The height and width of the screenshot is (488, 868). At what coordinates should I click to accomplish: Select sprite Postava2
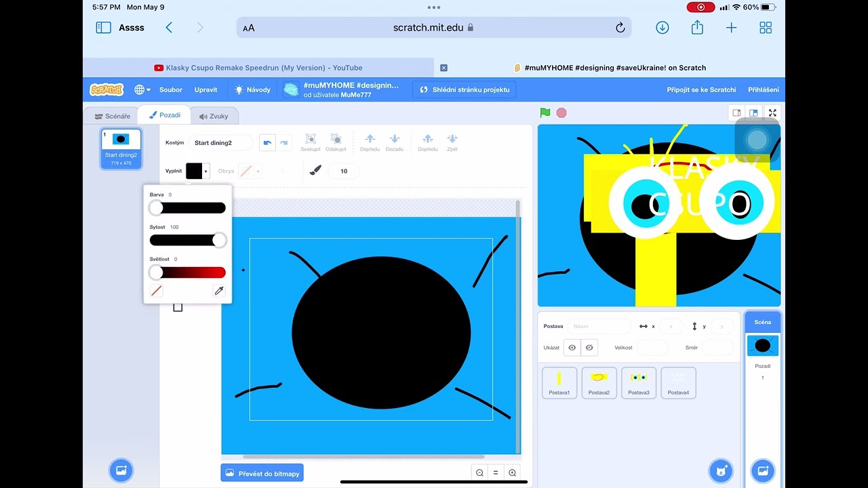coord(599,383)
